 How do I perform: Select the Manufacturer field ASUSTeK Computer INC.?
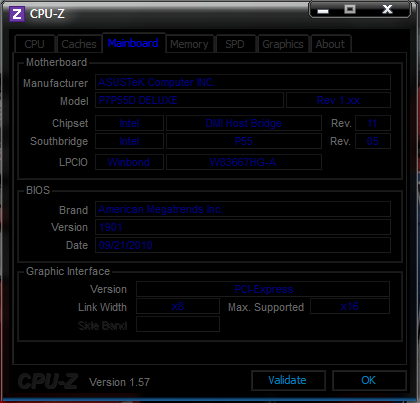[243, 82]
